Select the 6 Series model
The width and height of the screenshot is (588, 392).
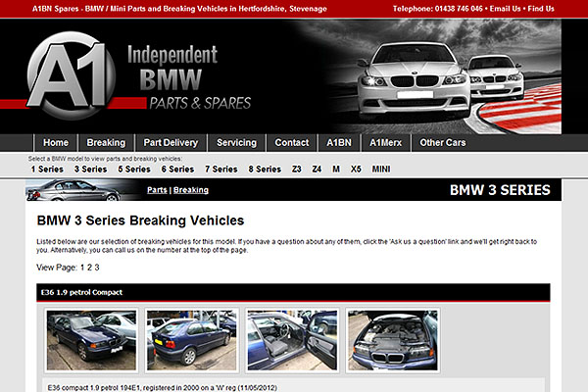tap(177, 170)
